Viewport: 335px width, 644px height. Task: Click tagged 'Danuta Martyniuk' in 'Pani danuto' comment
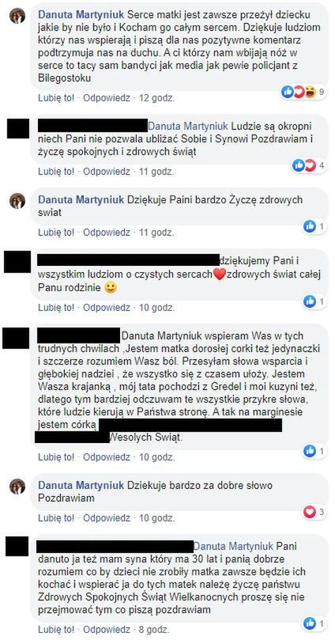(233, 547)
